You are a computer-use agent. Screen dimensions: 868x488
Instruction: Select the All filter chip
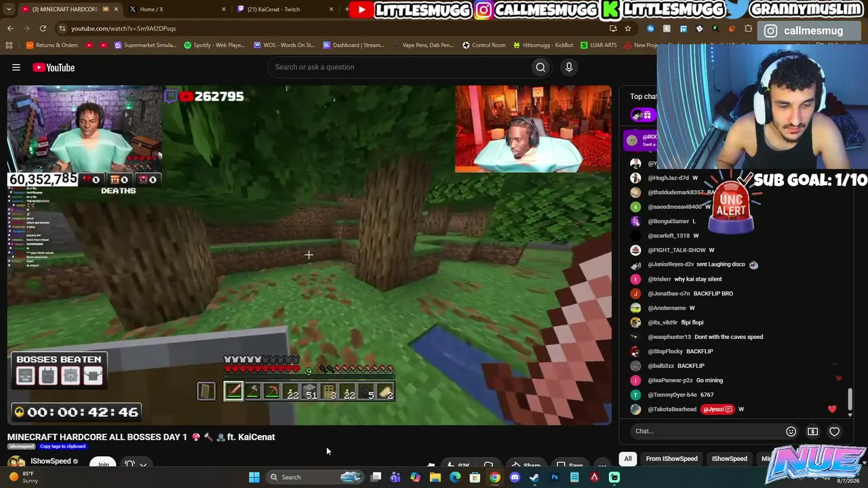point(628,459)
